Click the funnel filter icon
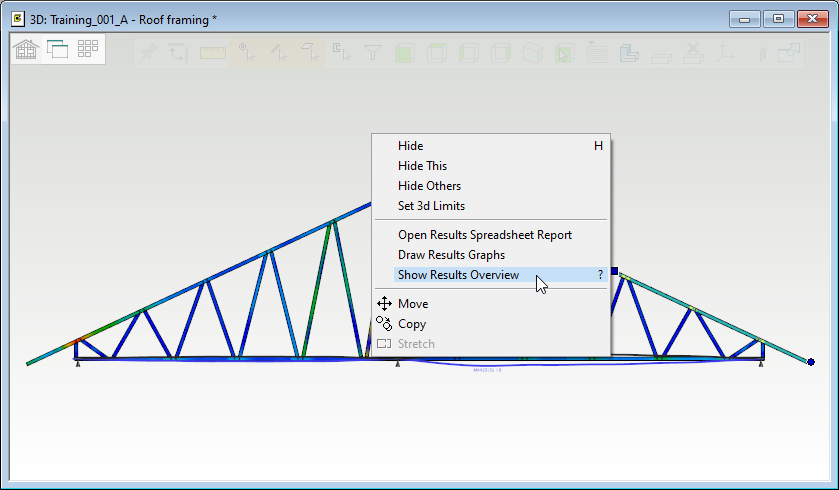Screen dimensions: 839x490 click(372, 54)
